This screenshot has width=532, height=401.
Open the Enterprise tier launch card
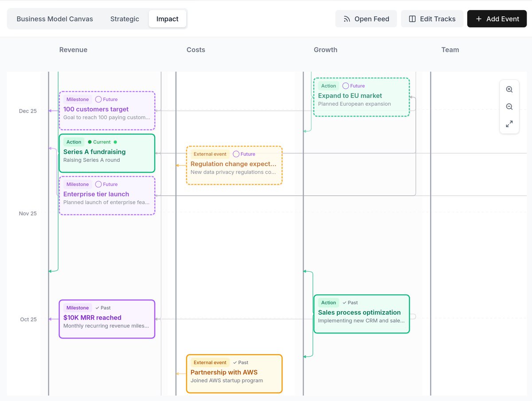pyautogui.click(x=107, y=195)
